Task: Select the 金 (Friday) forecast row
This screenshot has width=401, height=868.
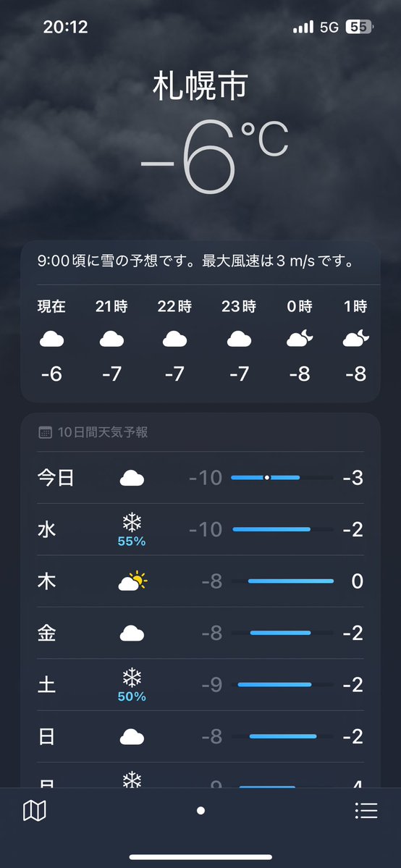Action: 200,633
